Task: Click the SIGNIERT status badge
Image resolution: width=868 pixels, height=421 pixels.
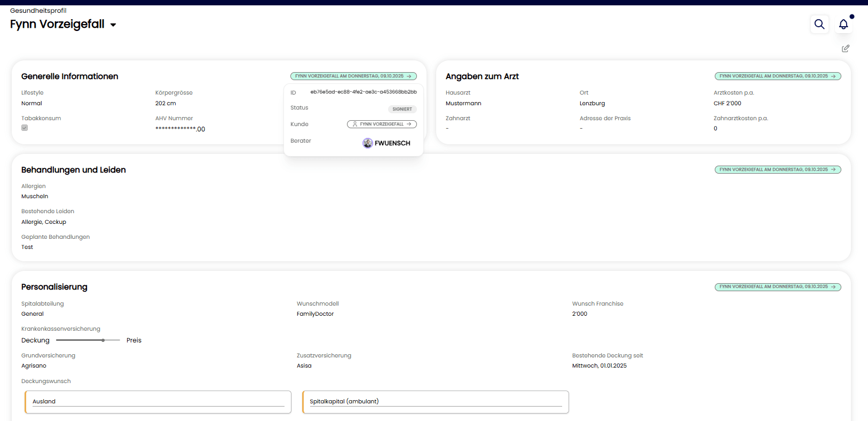Action: point(402,109)
